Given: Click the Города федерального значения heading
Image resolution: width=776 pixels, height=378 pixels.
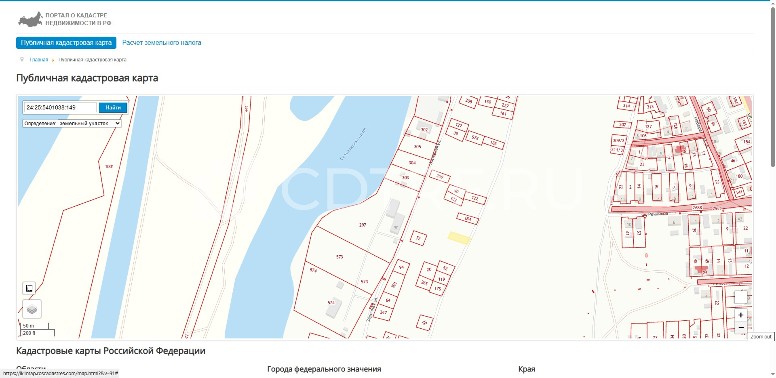Looking at the screenshot, I should pos(324,369).
